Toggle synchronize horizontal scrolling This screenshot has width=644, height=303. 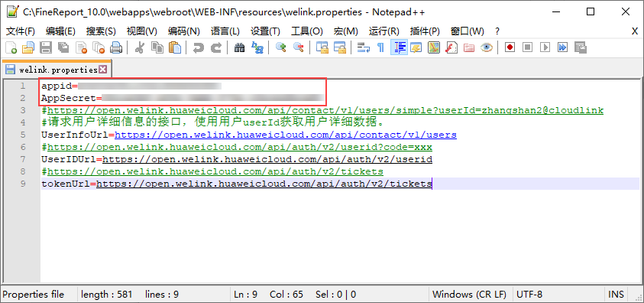click(340, 47)
